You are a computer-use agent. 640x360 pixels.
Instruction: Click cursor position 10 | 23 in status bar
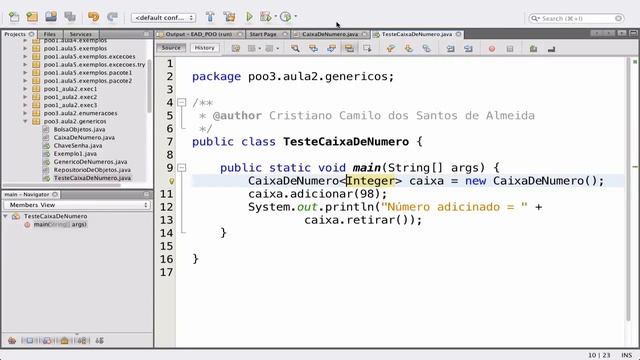(x=599, y=355)
